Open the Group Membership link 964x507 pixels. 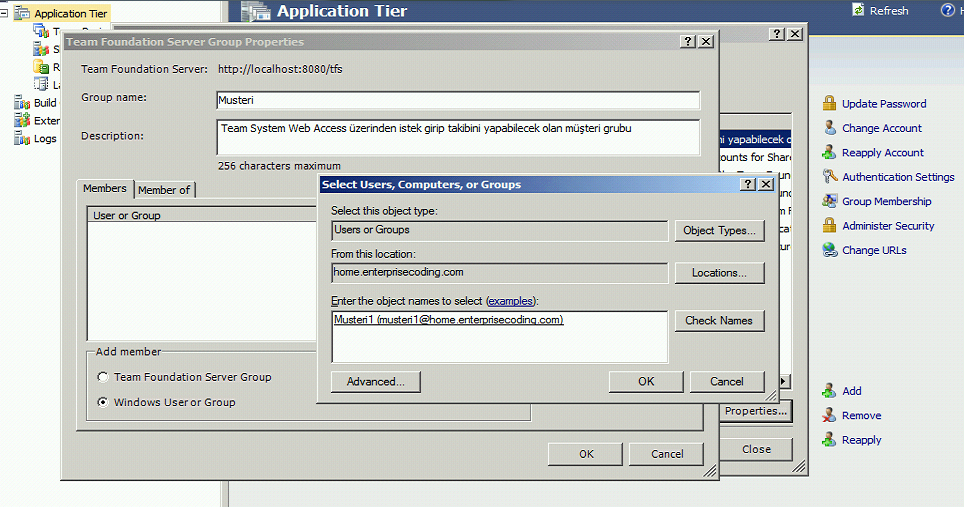point(887,201)
